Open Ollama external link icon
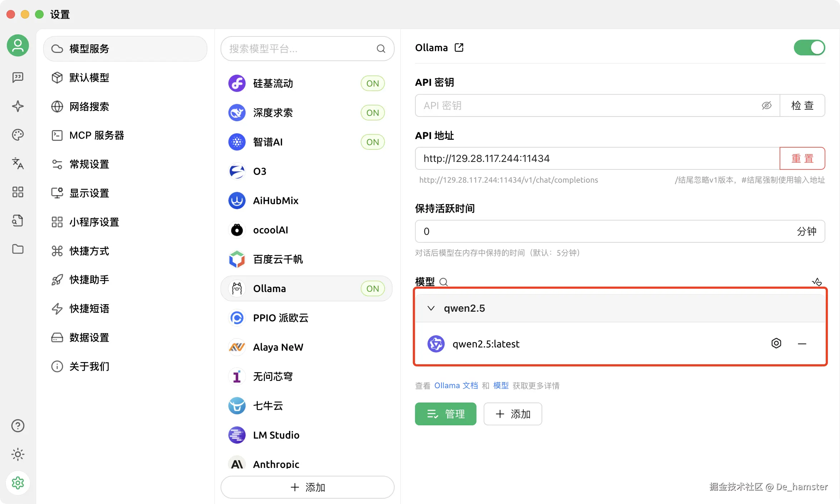Viewport: 840px width, 504px height. tap(459, 48)
